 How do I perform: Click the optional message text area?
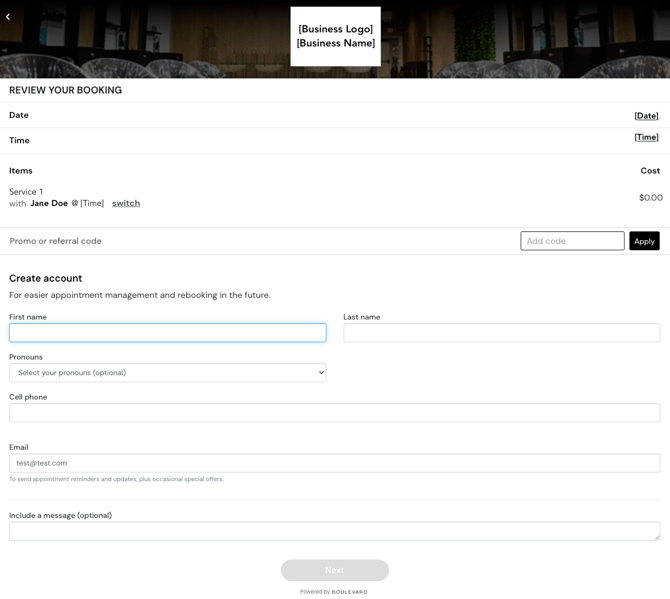coord(335,531)
